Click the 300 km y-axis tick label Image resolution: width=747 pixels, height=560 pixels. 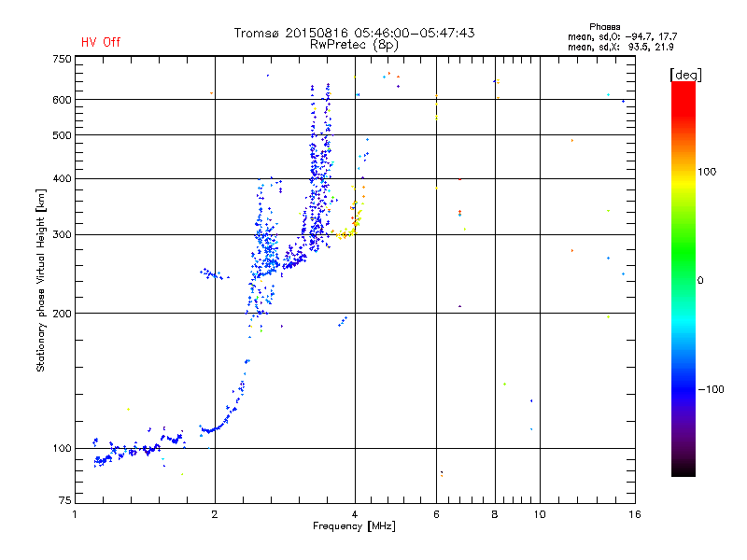[62, 235]
